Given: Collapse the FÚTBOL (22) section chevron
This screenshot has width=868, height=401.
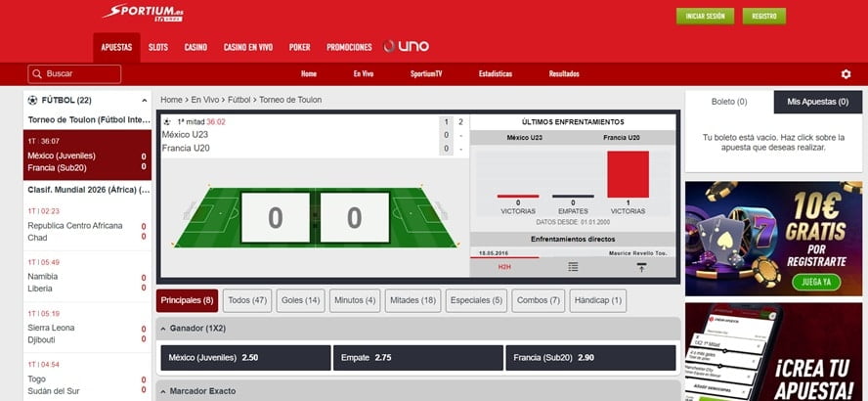Looking at the screenshot, I should [145, 101].
